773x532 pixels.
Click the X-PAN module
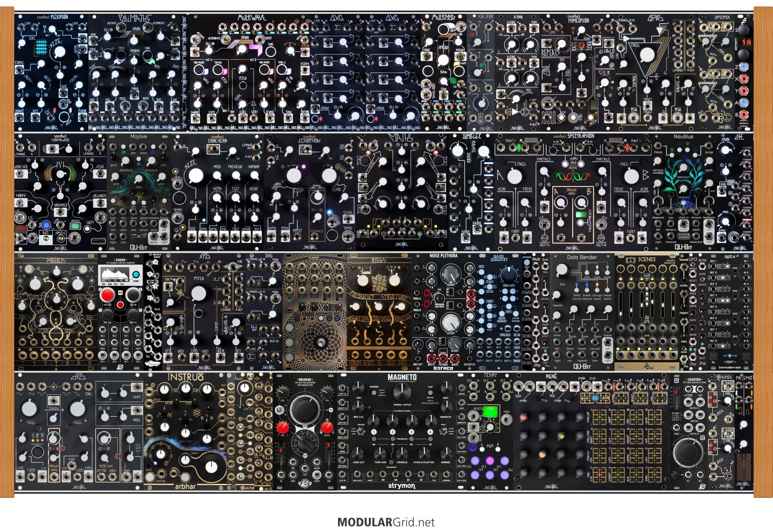tap(518, 73)
